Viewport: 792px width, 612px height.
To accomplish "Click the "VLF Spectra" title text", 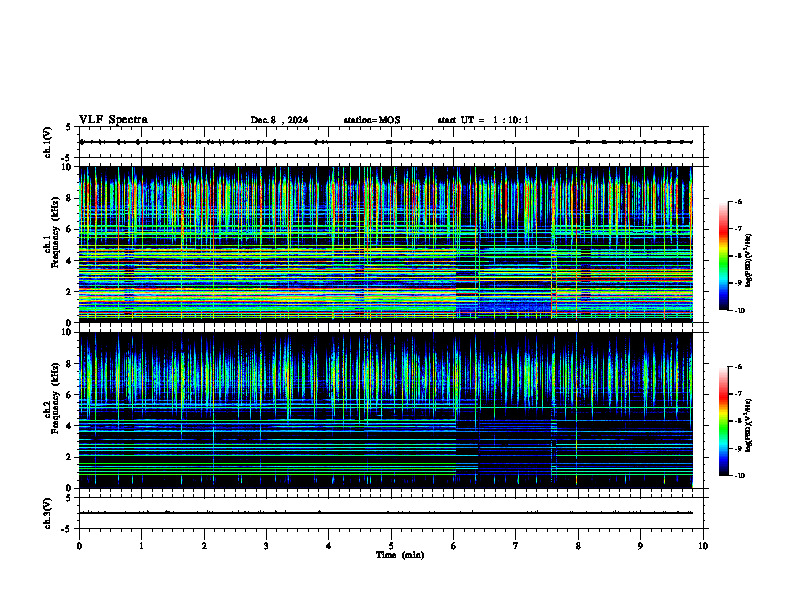I will (113, 120).
